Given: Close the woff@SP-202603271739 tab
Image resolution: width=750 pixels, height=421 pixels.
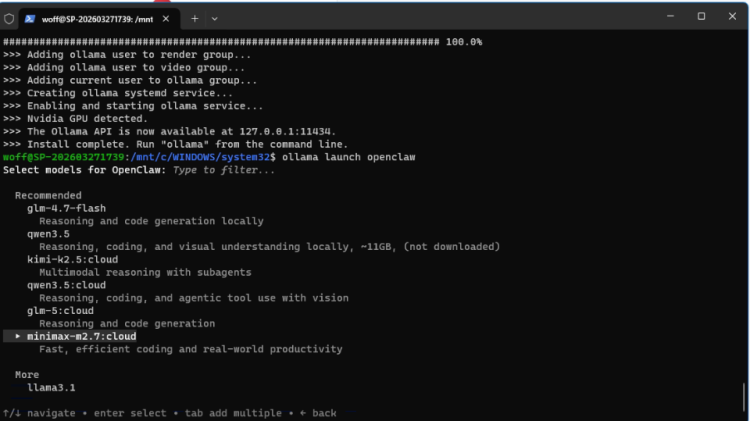Looking at the screenshot, I should [166, 19].
